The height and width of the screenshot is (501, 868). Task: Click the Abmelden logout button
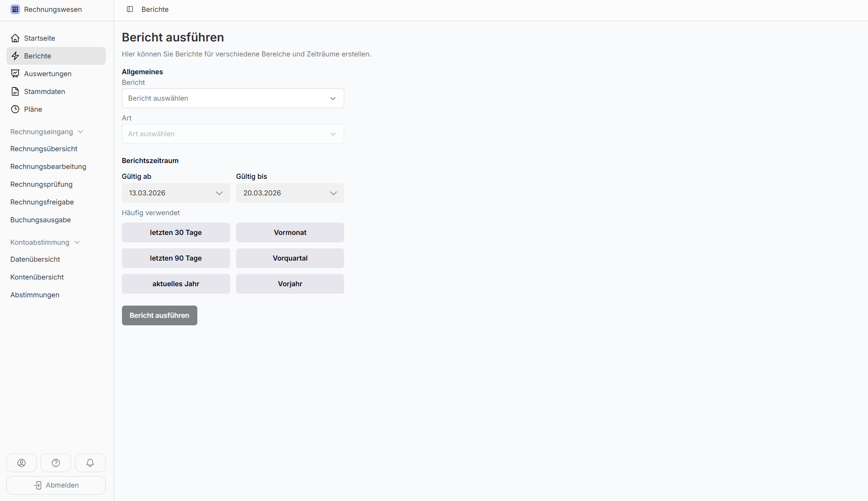tap(56, 485)
